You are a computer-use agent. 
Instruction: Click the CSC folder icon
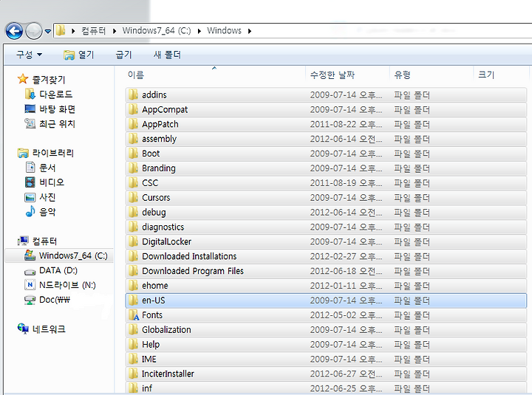click(133, 183)
